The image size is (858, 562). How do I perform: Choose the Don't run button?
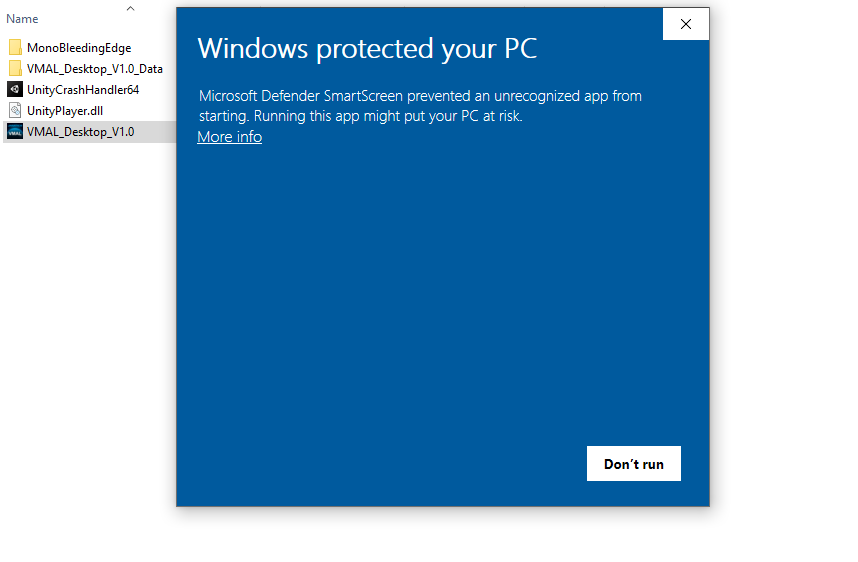(634, 463)
